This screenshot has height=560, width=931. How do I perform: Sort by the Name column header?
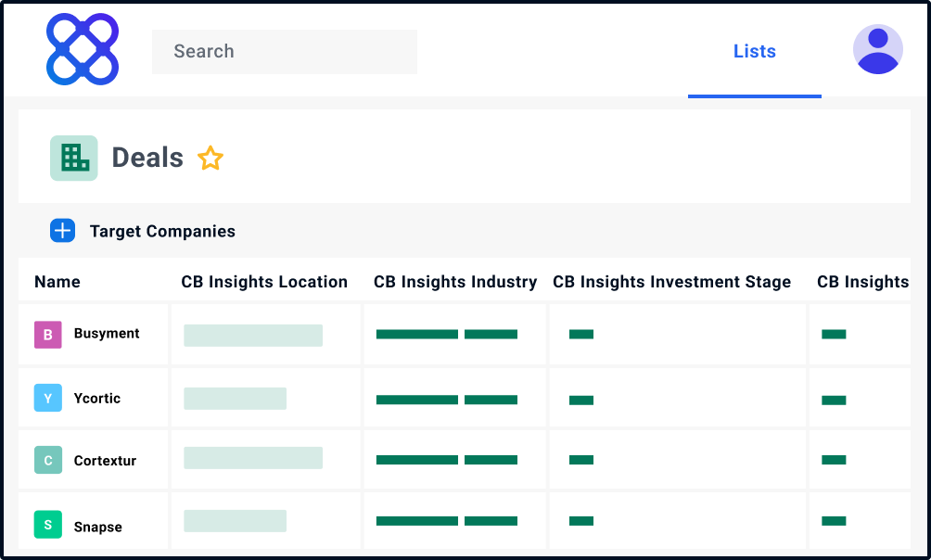point(57,282)
